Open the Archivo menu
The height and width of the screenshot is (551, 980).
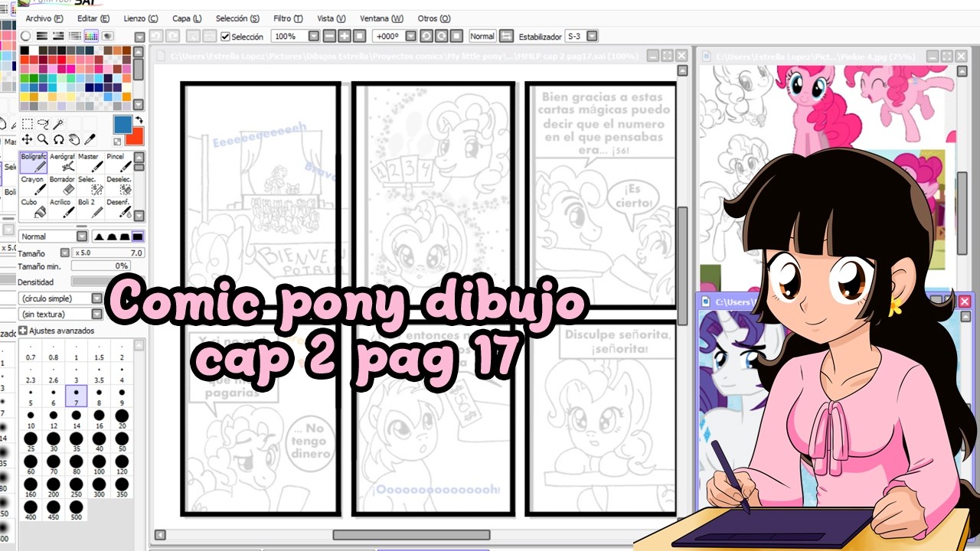(x=44, y=18)
